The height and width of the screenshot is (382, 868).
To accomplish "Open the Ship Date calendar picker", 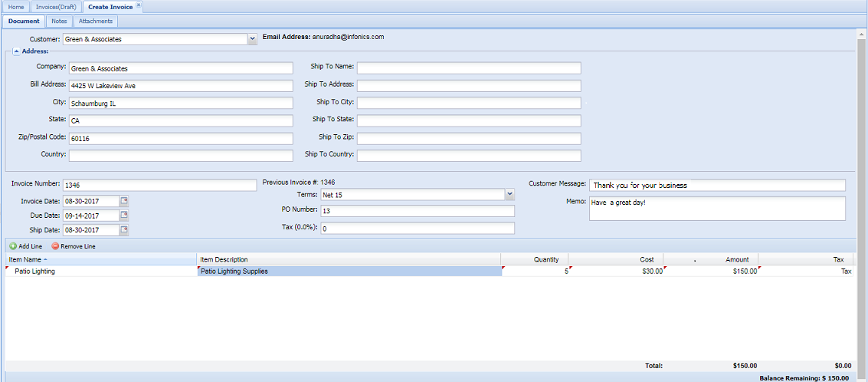I will coord(124,230).
